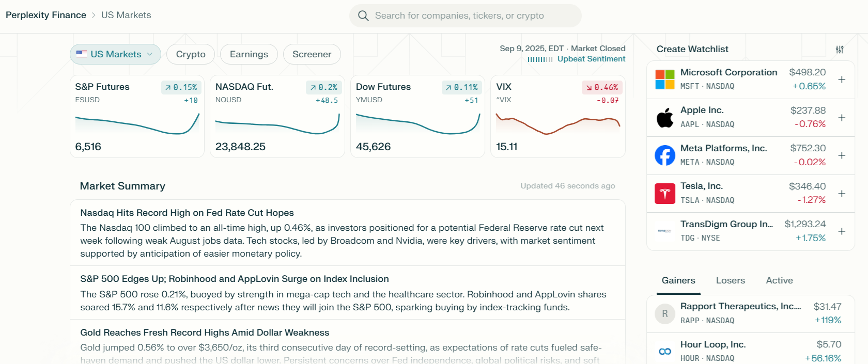Open the Screener tab

point(312,54)
